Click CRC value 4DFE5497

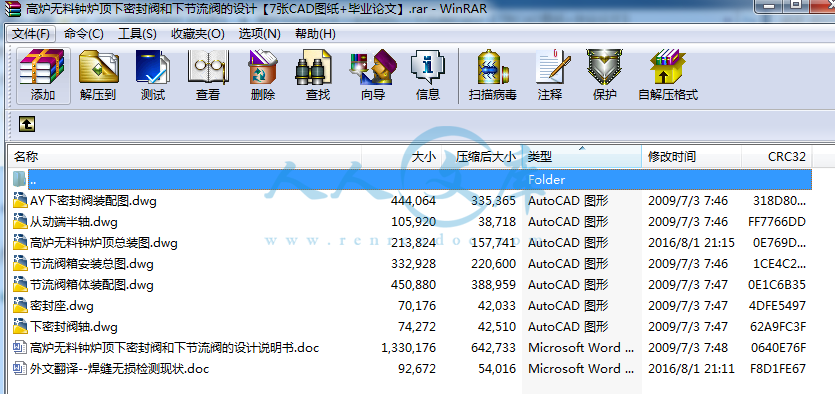point(776,306)
